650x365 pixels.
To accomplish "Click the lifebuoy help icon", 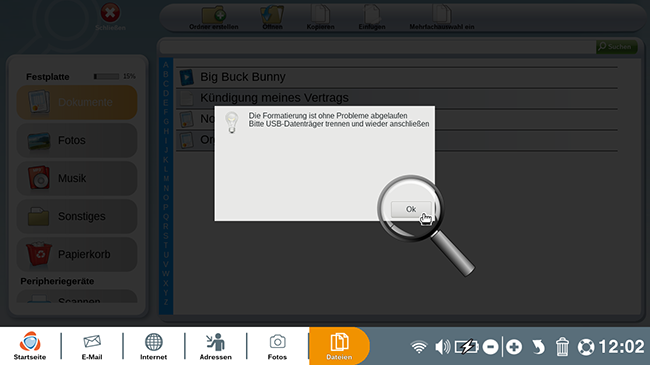I will pyautogui.click(x=586, y=347).
